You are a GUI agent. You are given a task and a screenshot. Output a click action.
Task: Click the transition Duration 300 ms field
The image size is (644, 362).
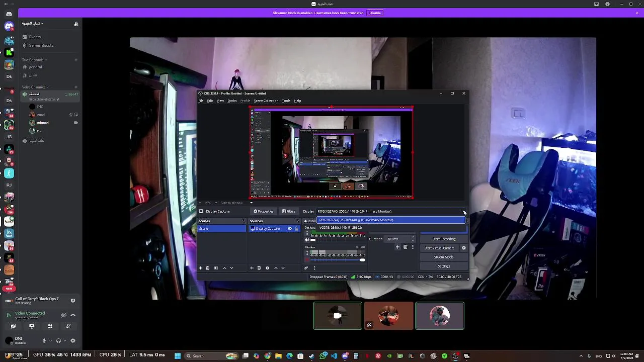(400, 239)
